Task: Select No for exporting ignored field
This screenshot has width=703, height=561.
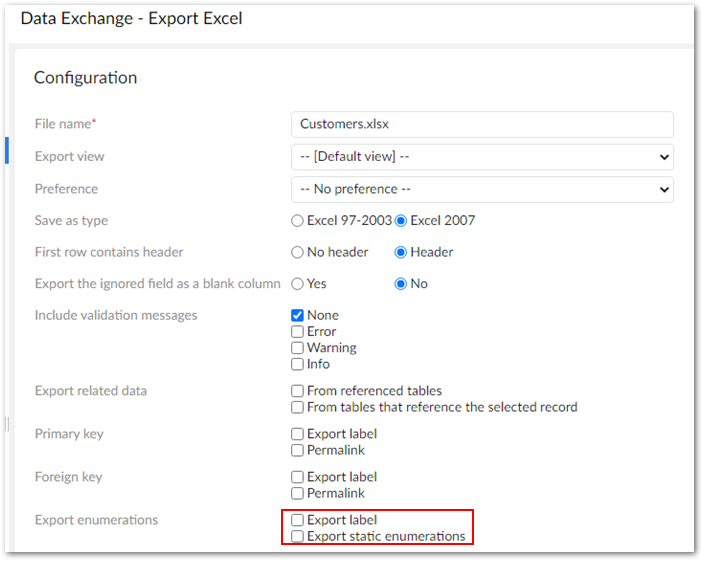Action: [402, 284]
